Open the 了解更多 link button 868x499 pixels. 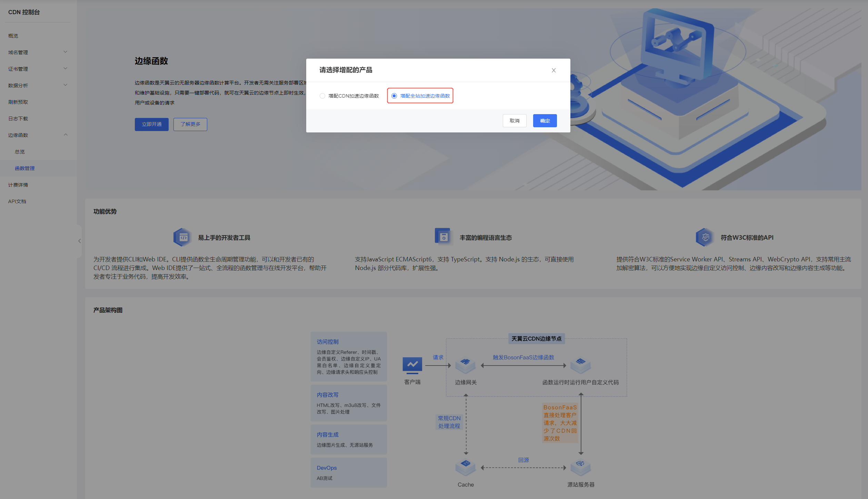tap(190, 124)
